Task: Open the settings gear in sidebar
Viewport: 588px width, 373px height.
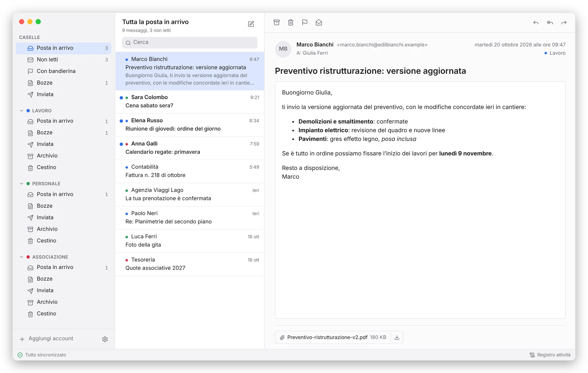Action: coord(105,339)
